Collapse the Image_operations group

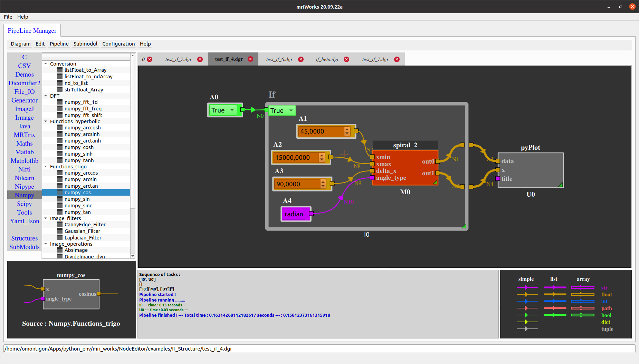click(x=46, y=244)
